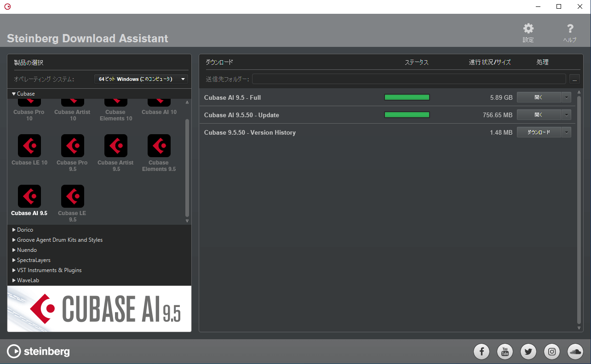591x364 pixels.
Task: Open the settings gear icon
Action: coord(528,28)
